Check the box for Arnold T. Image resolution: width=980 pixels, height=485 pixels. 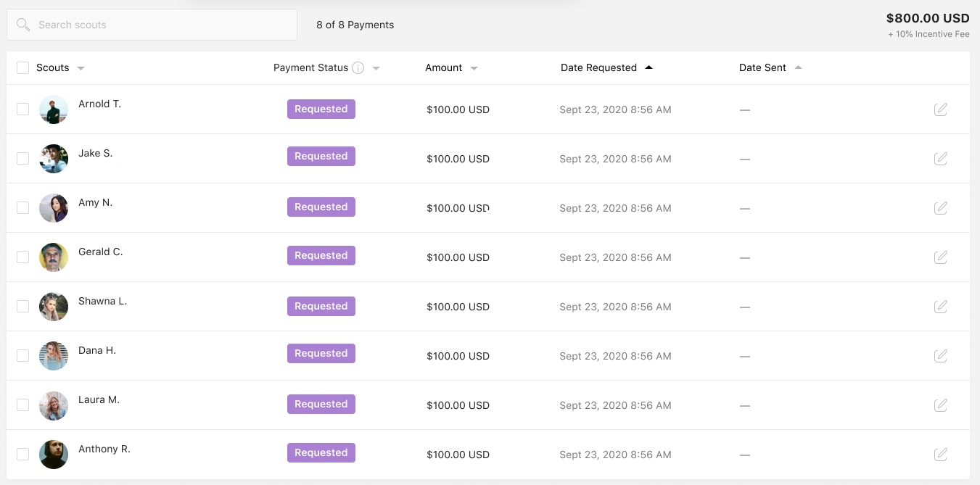(23, 109)
